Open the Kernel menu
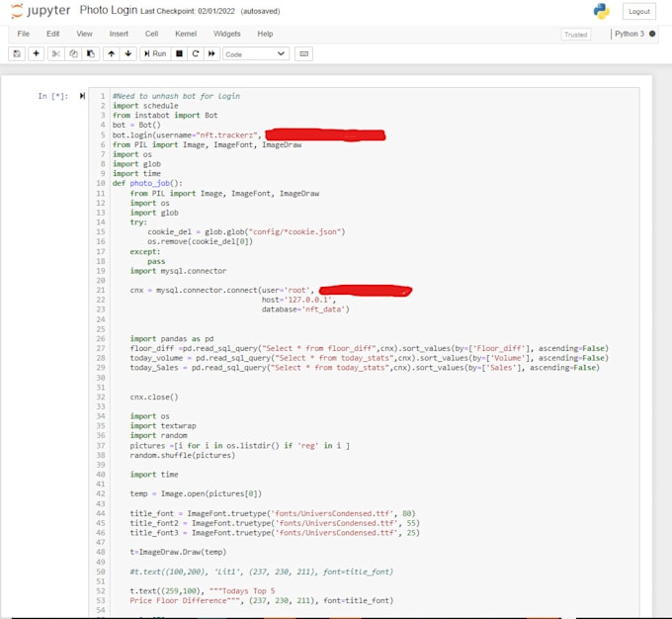This screenshot has width=672, height=619. click(186, 34)
